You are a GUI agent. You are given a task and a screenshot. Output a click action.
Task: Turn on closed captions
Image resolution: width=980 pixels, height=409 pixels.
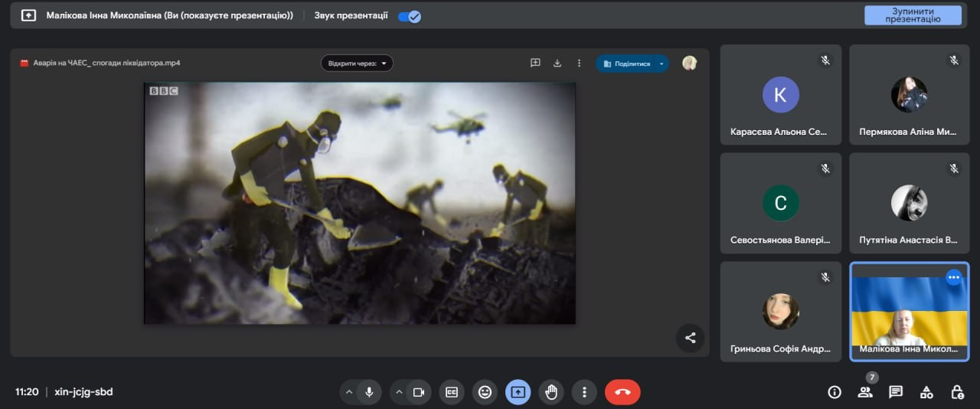[452, 392]
